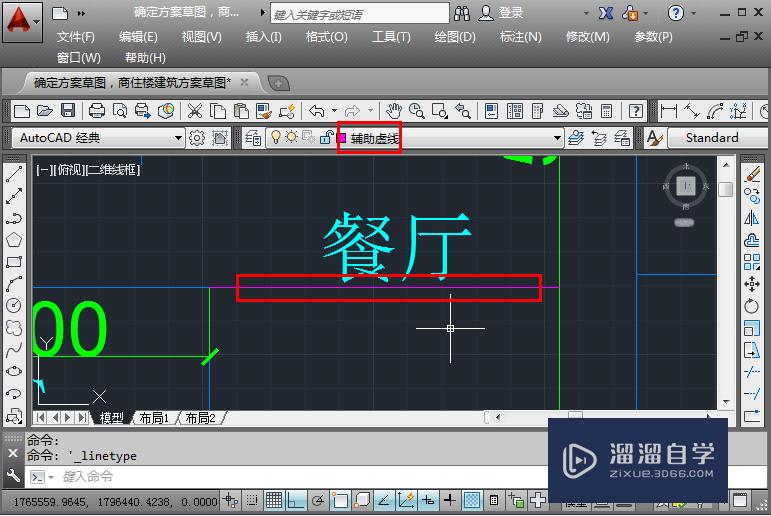Click the Save drawing icon

pos(68,111)
